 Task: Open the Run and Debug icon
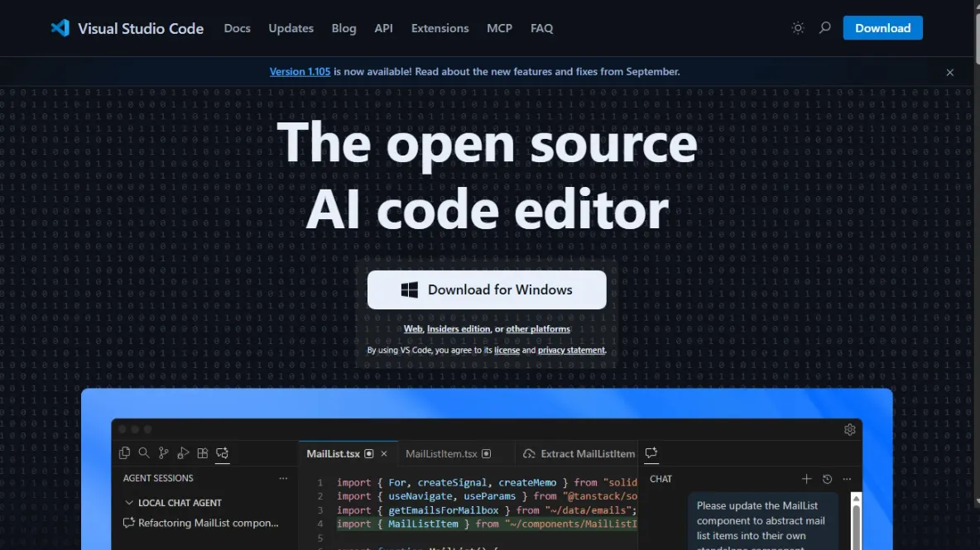183,453
